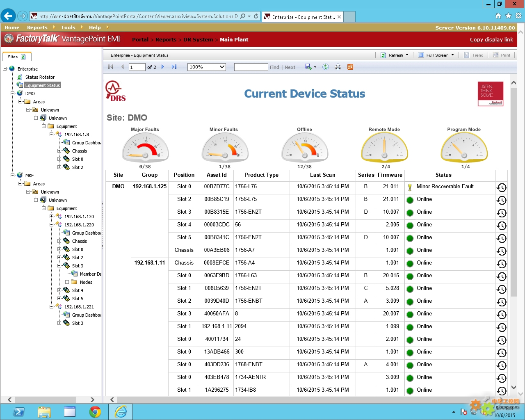Expand the 192.168.1.130 tree node
Image resolution: width=525 pixels, height=420 pixels.
pyautogui.click(x=52, y=217)
